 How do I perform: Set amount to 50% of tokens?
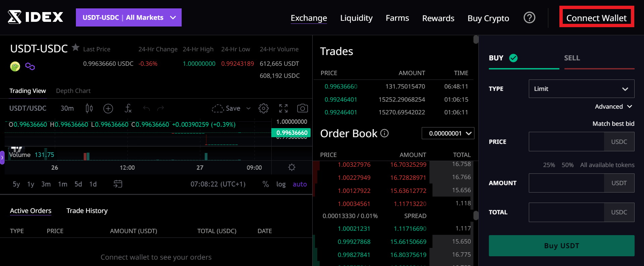pos(567,165)
